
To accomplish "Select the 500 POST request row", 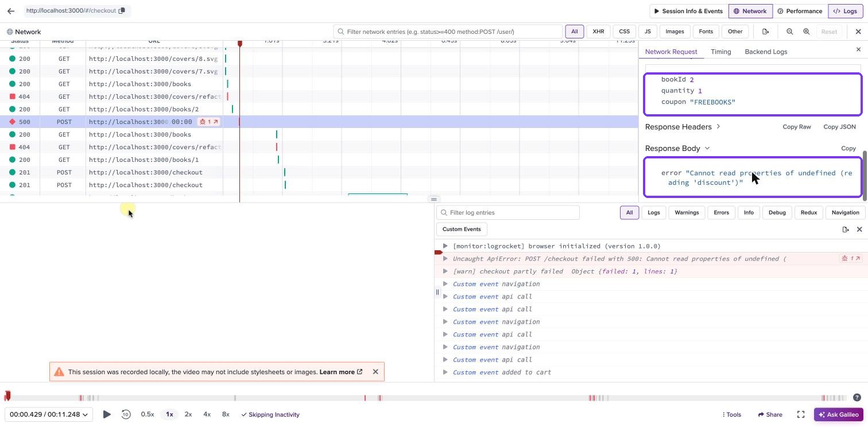I will tap(319, 122).
